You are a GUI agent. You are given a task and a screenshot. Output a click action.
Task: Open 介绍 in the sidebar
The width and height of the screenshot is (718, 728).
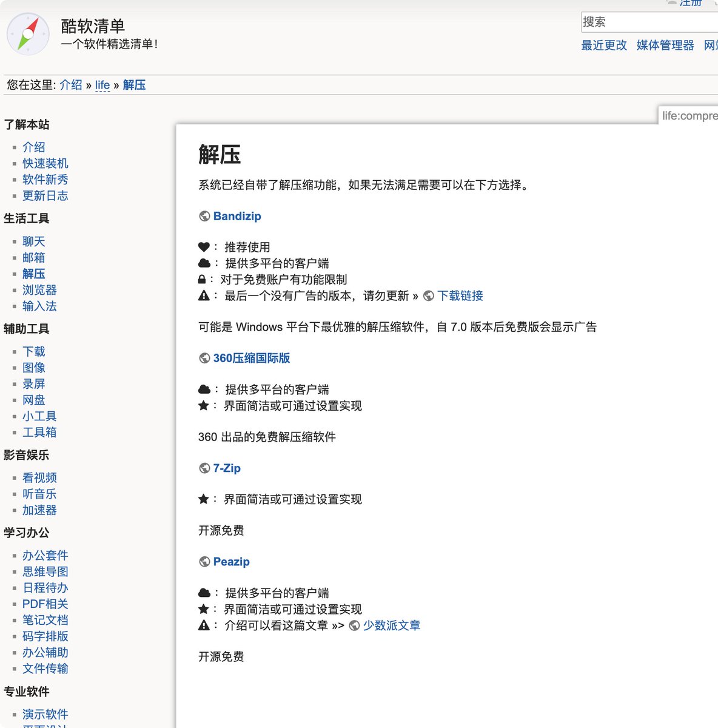(34, 147)
